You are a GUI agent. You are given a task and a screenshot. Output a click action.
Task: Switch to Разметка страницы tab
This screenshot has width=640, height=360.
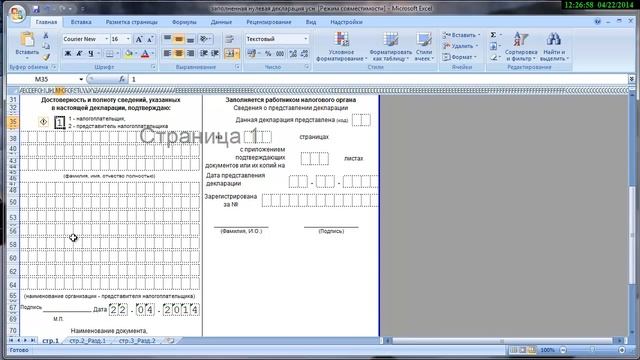(131, 22)
